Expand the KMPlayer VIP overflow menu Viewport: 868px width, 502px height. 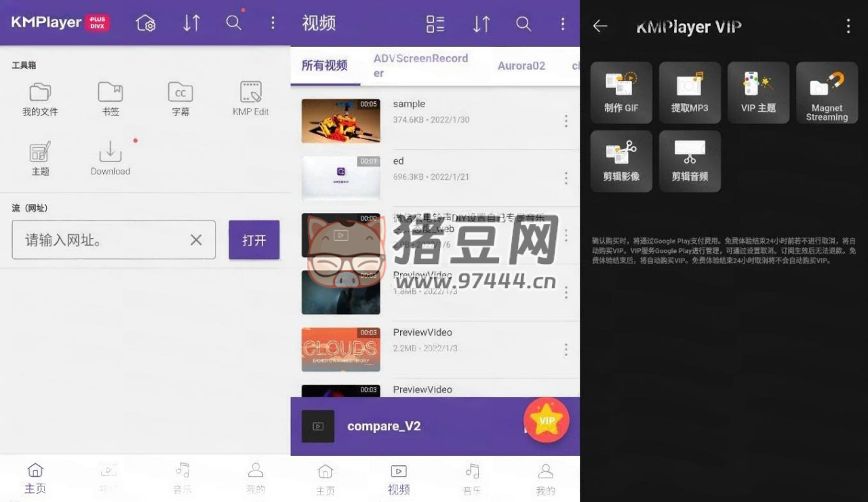[848, 26]
